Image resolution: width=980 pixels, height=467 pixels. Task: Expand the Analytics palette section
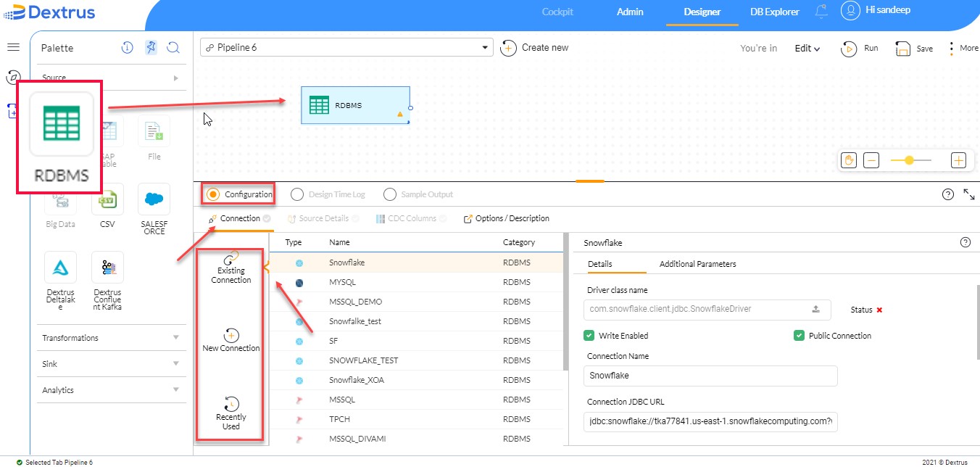pos(111,390)
